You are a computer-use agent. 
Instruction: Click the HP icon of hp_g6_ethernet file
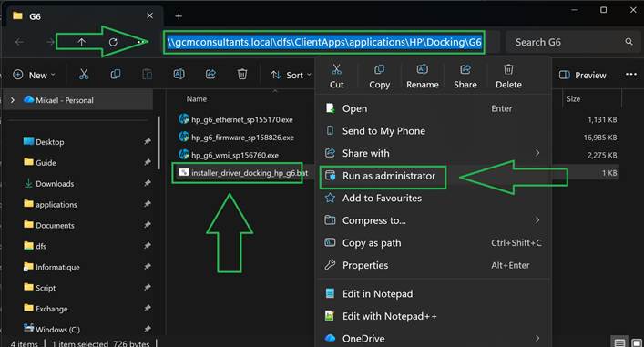184,119
